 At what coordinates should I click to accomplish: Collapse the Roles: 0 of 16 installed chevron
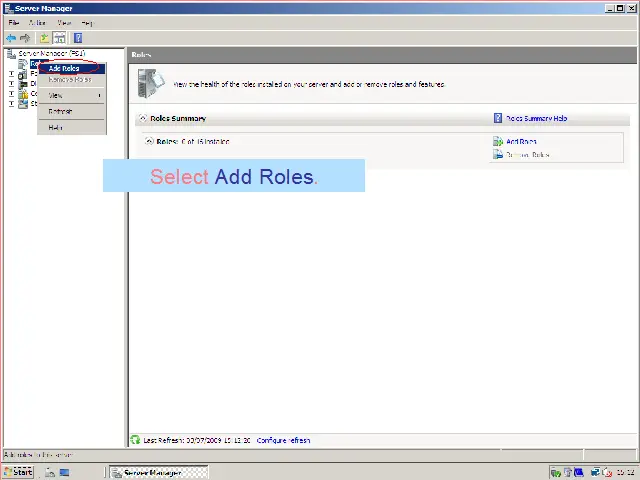coord(149,141)
